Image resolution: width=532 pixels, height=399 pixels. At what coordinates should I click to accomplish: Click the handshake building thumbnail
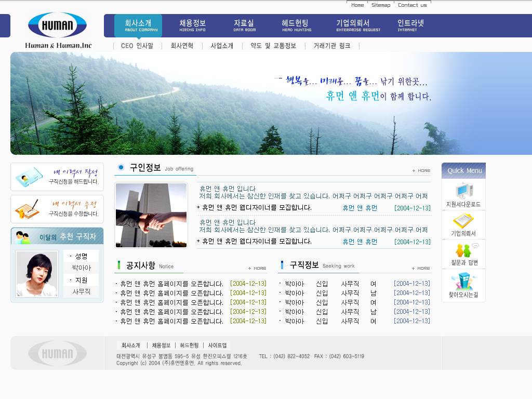(151, 215)
